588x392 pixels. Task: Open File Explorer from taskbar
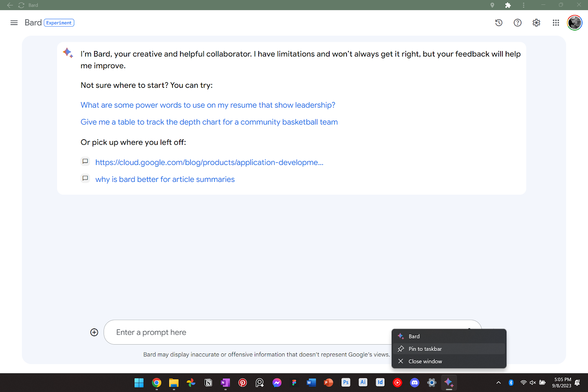point(174,382)
